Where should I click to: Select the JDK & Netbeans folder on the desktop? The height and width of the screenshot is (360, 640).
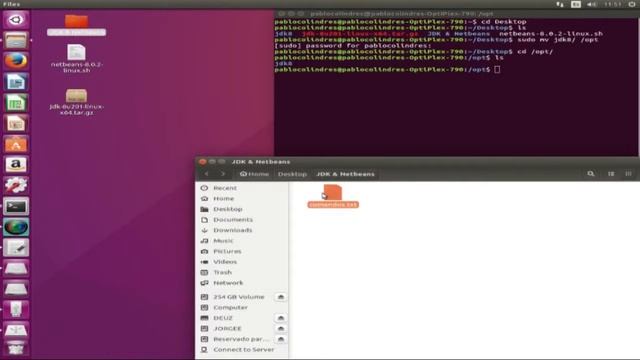[76, 24]
